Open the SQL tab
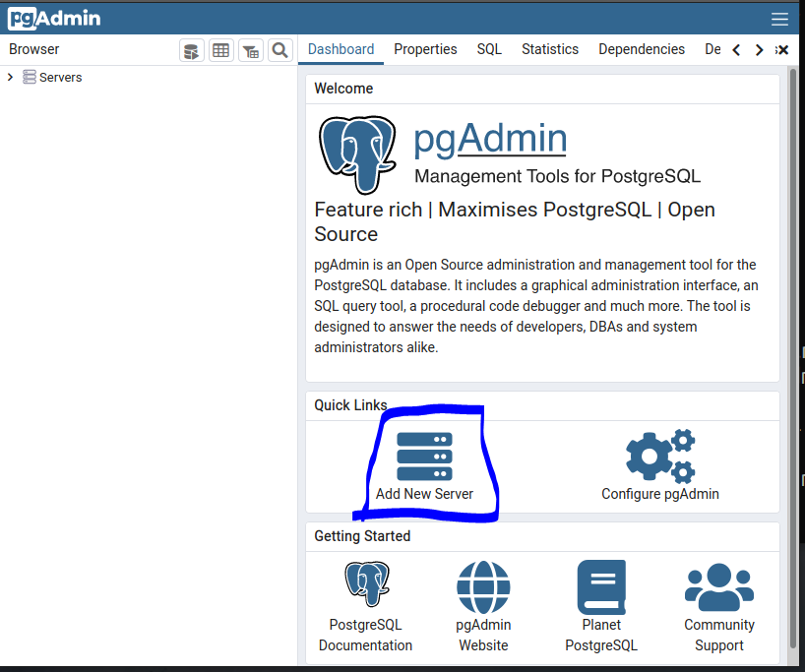This screenshot has width=805, height=672. 489,49
